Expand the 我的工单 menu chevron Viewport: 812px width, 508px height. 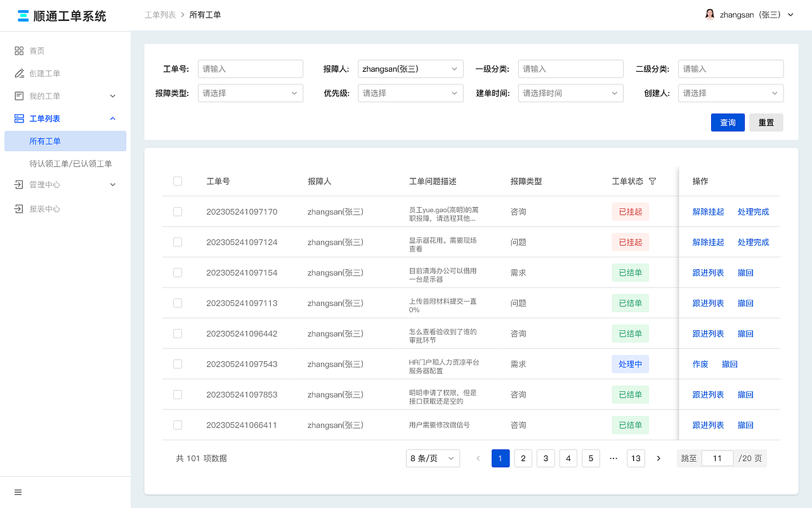pyautogui.click(x=113, y=96)
